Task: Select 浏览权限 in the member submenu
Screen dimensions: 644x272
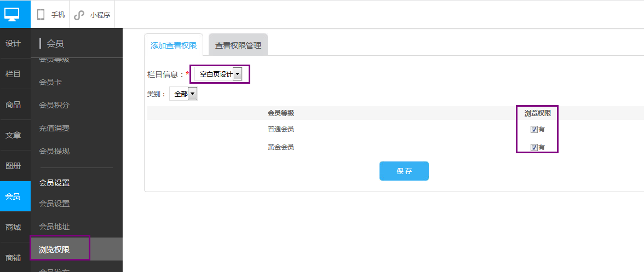Action: (55, 250)
